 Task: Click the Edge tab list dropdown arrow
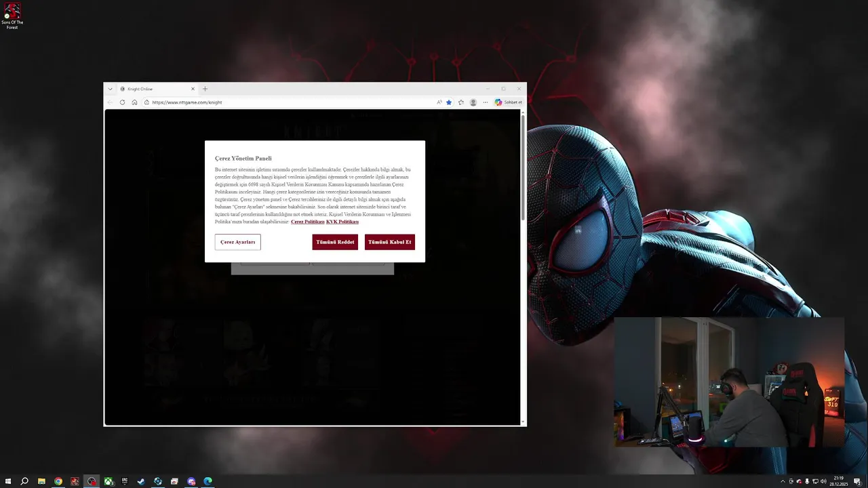[110, 89]
